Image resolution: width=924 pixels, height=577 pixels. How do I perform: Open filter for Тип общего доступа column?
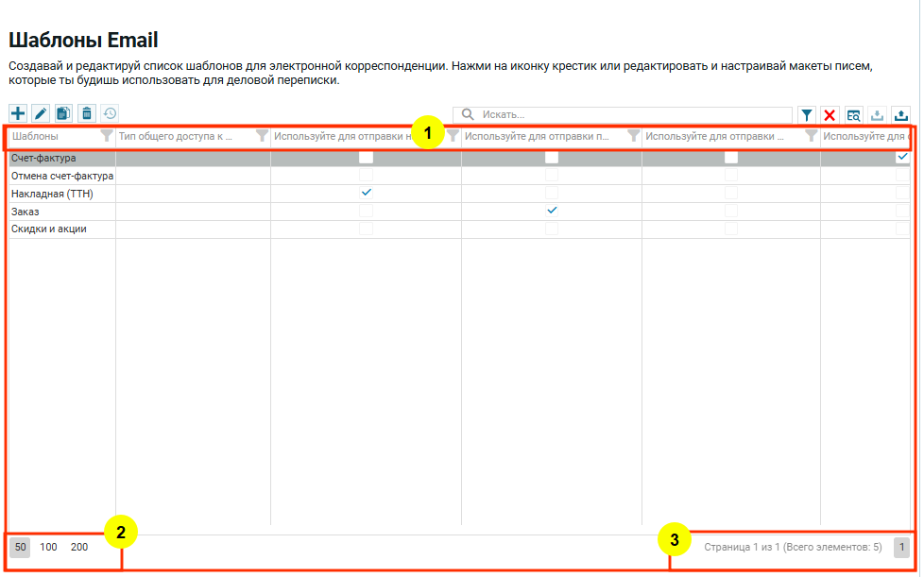(x=262, y=136)
